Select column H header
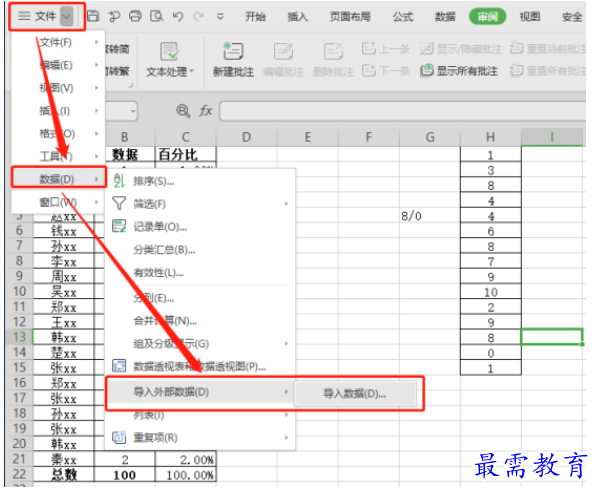Viewport: 596px width, 497px height. coord(490,137)
